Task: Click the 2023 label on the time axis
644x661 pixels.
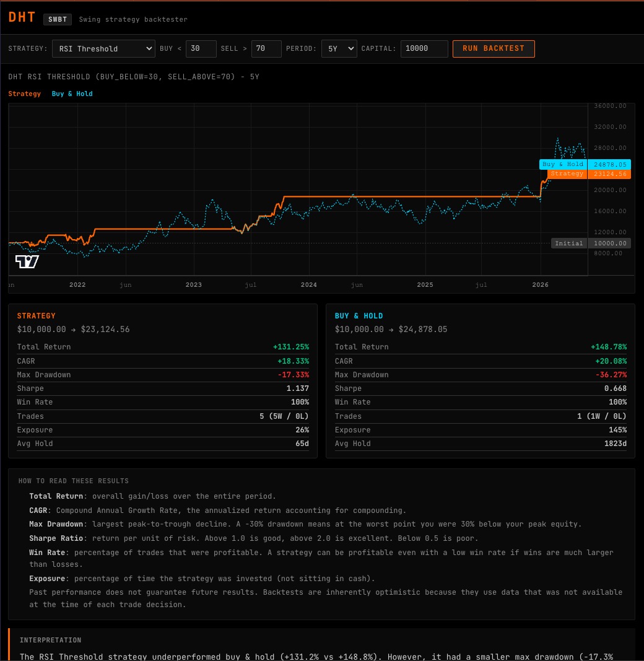Action: 194,285
